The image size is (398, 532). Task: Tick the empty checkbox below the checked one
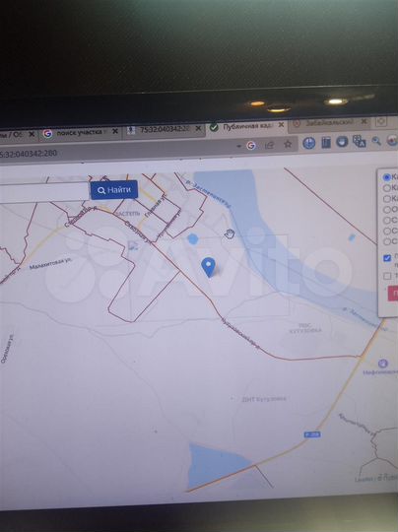[x=387, y=276]
